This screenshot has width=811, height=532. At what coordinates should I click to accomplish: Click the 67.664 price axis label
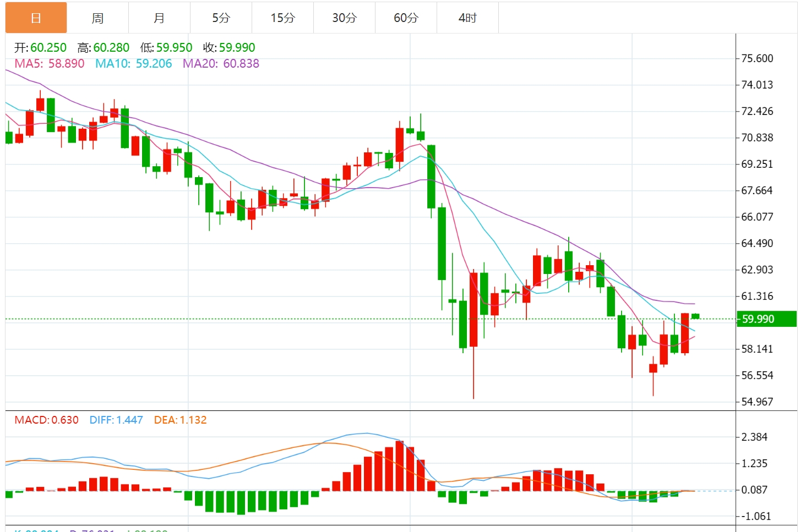pyautogui.click(x=757, y=190)
